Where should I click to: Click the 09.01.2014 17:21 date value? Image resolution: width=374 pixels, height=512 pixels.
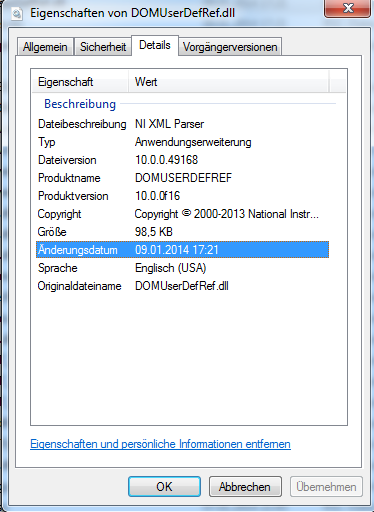tap(177, 250)
